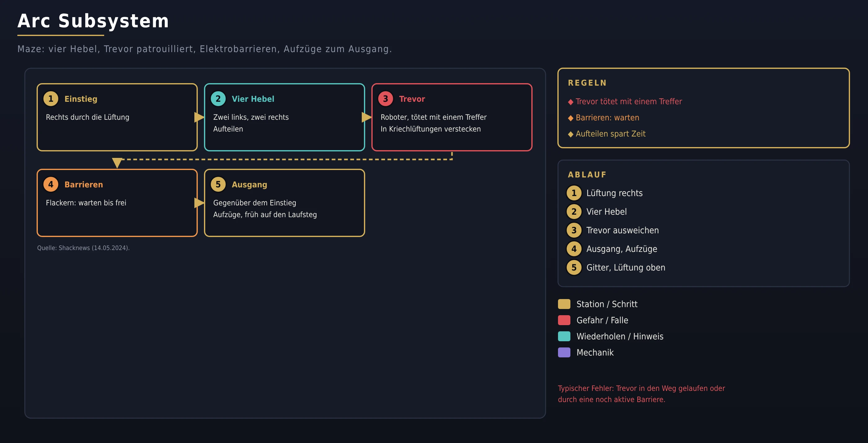
Task: Click the Maze subtitle line under the title
Action: [x=205, y=49]
